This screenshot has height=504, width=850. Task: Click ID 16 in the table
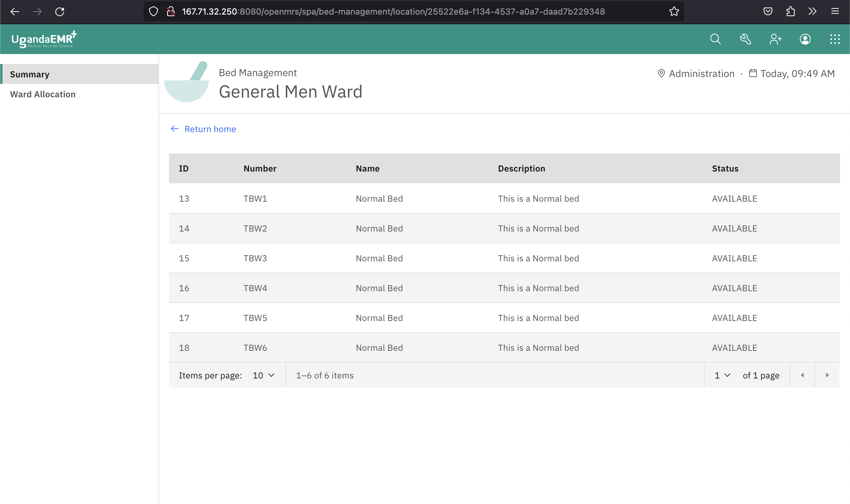coord(184,288)
